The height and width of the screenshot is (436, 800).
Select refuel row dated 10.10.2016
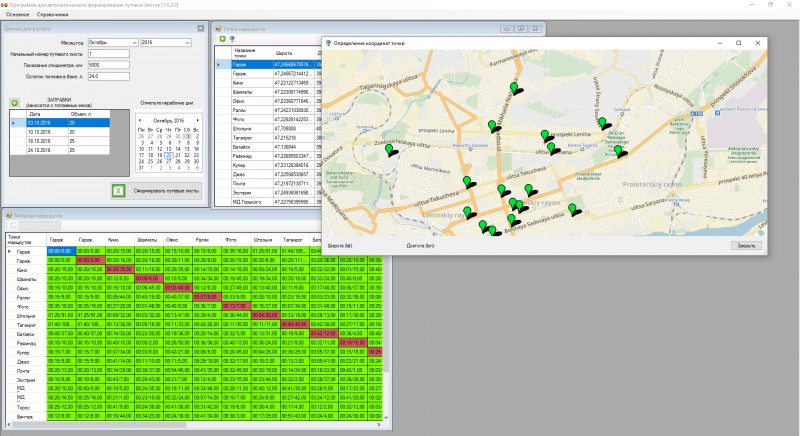[x=59, y=132]
